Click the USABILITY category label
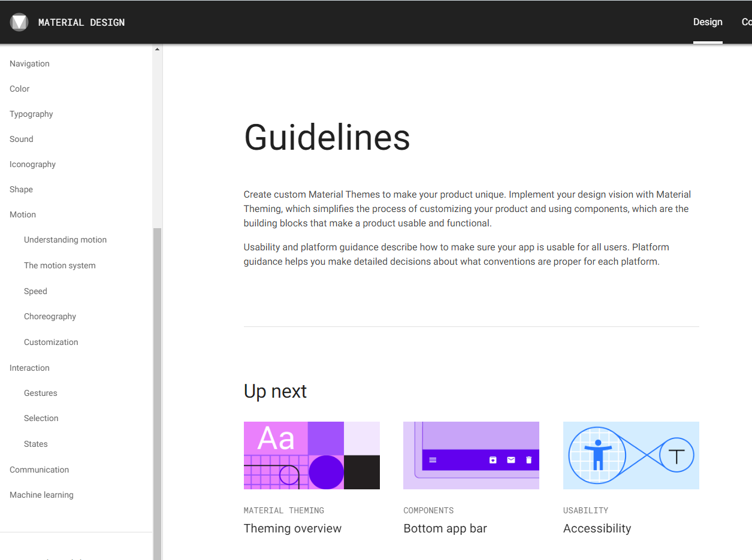Image resolution: width=752 pixels, height=560 pixels. [585, 510]
